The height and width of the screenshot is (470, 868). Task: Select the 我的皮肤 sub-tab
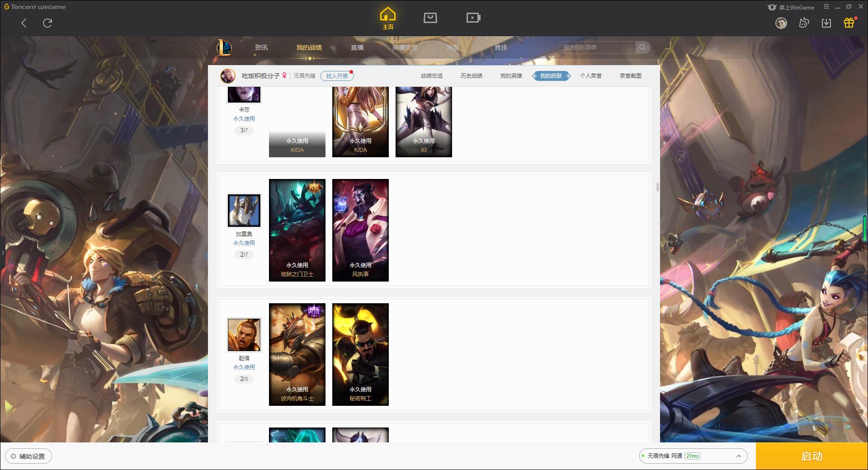(551, 76)
